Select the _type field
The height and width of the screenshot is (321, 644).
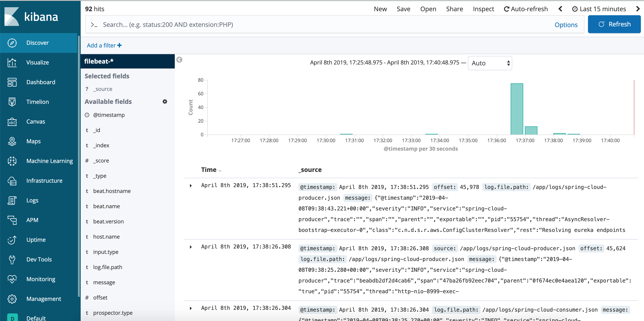click(99, 176)
